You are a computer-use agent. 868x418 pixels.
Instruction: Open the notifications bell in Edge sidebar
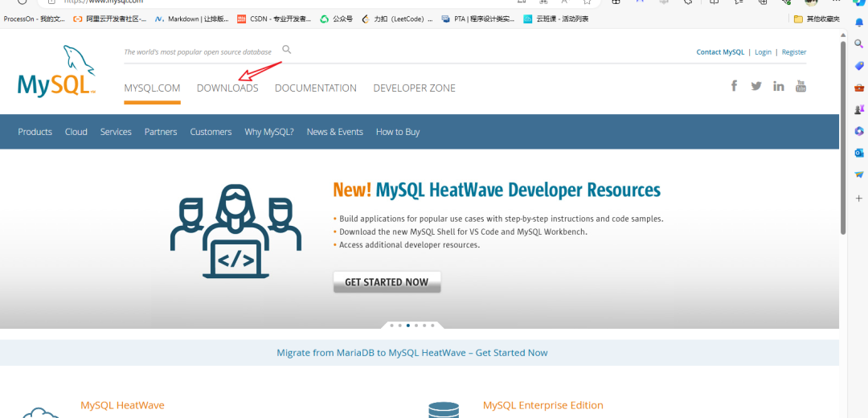859,23
